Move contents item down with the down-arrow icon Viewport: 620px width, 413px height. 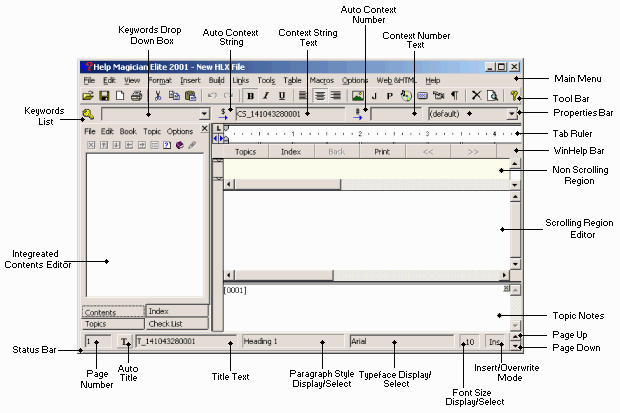(116, 145)
